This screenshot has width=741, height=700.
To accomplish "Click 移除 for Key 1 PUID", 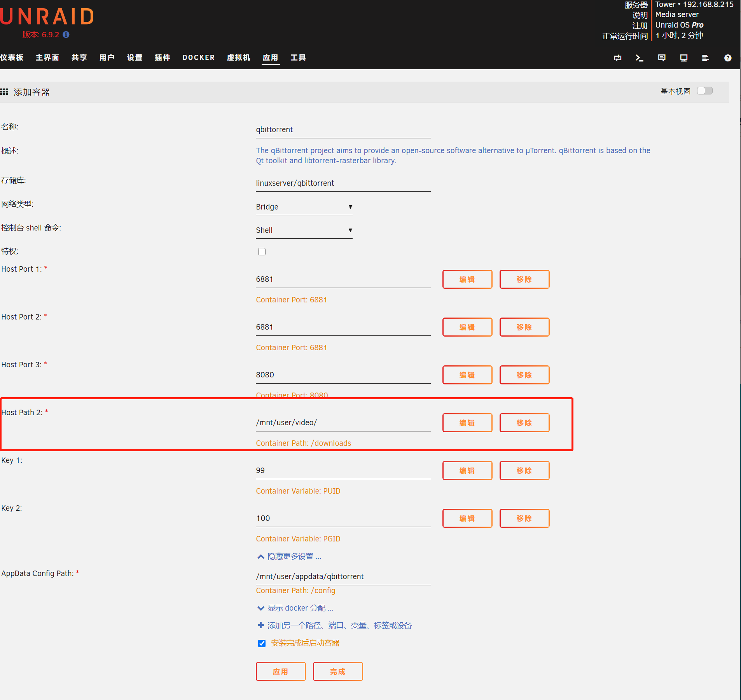I will pos(524,470).
